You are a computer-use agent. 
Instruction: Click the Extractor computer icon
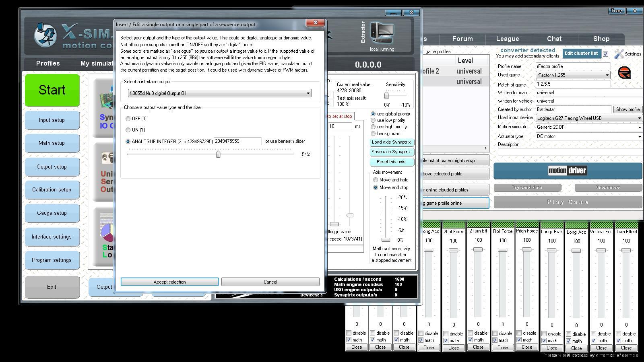382,33
